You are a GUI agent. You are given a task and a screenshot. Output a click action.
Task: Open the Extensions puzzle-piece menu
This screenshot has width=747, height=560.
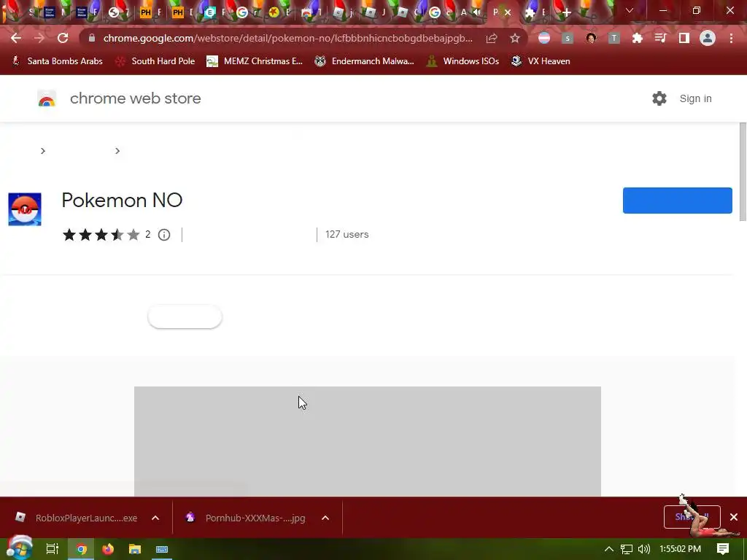pyautogui.click(x=638, y=38)
